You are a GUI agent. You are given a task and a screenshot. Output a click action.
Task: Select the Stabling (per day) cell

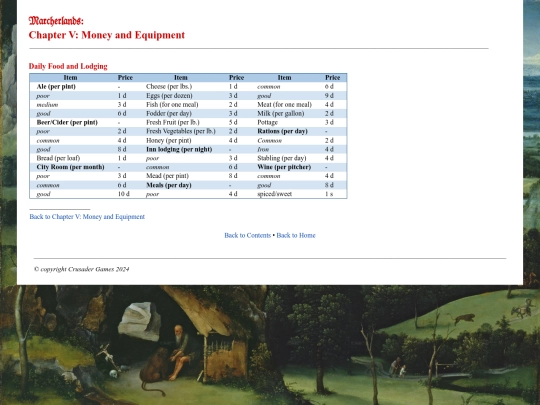[x=282, y=158]
